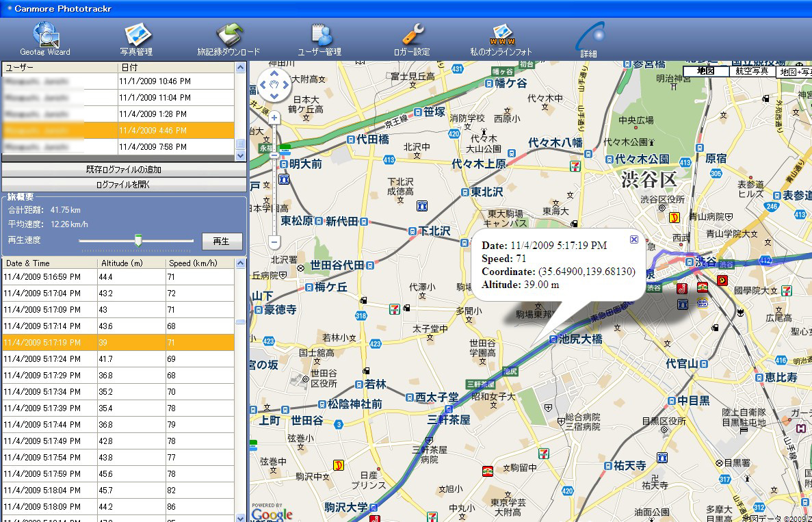Viewport: 812px width, 522px height.
Task: Open 私のオンラインフォト online photos
Action: tap(501, 40)
